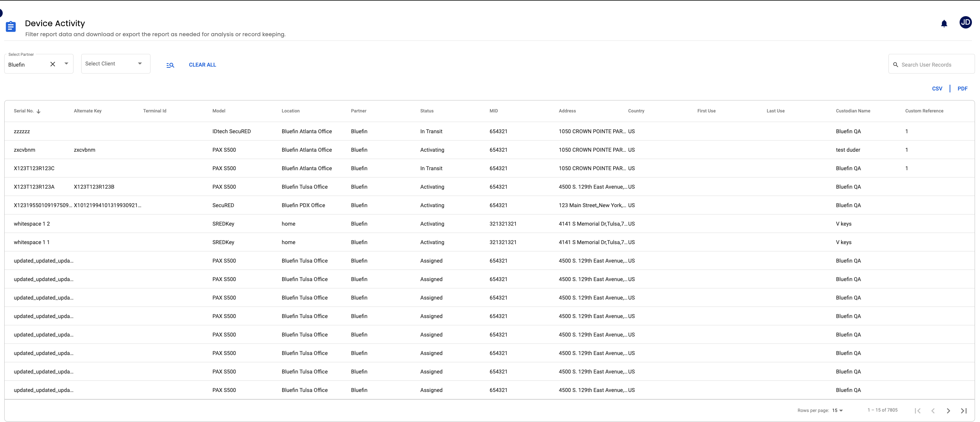Click the IDtech SecuRED model cell
980x422 pixels.
point(232,131)
